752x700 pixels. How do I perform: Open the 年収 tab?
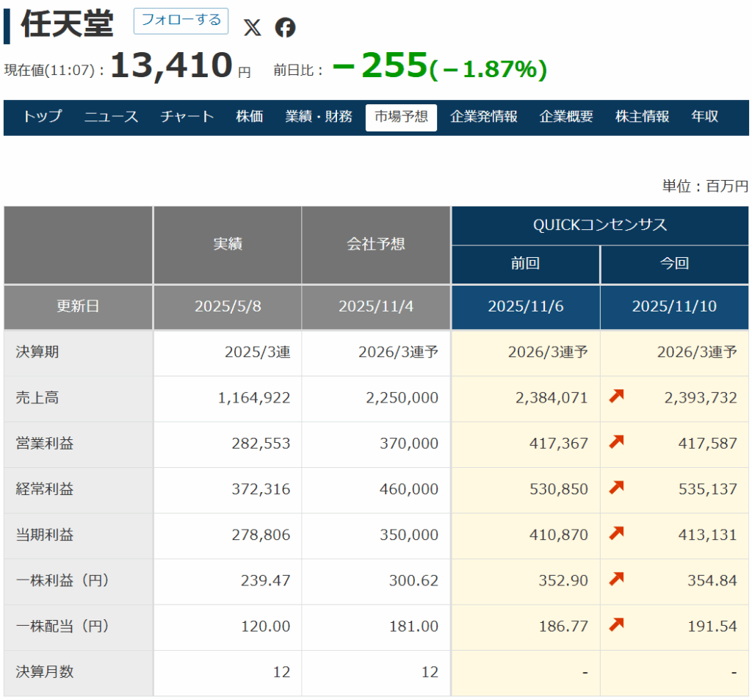click(704, 117)
